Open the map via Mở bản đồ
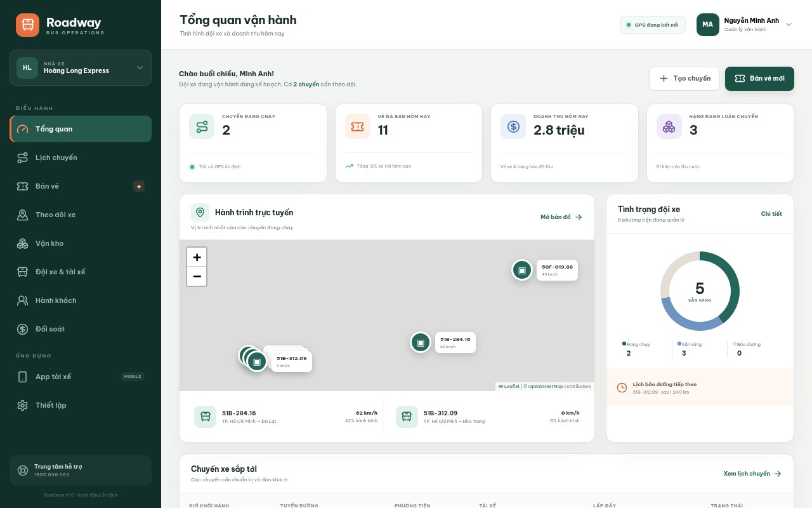812x508 pixels. tap(561, 217)
